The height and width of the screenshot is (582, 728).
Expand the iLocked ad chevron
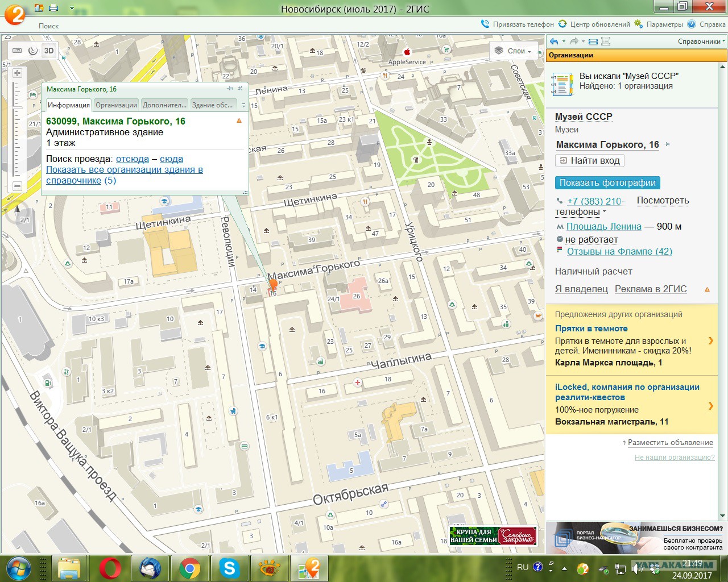(710, 406)
